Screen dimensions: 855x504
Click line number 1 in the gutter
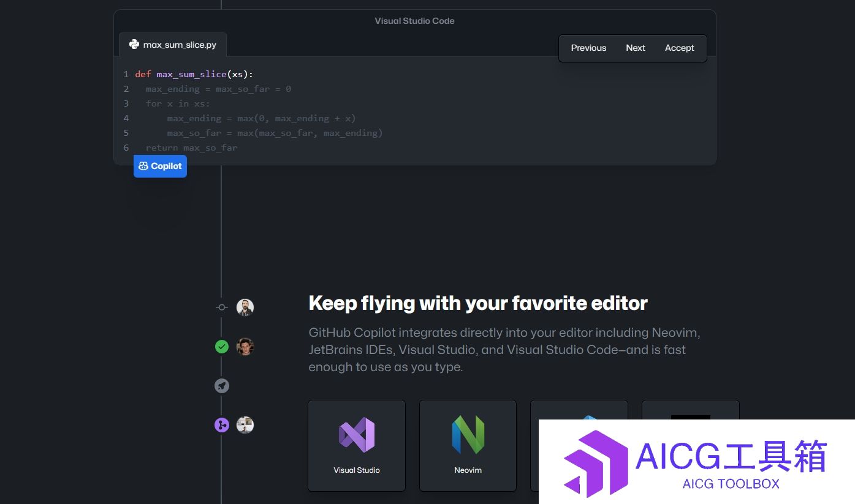pyautogui.click(x=126, y=74)
